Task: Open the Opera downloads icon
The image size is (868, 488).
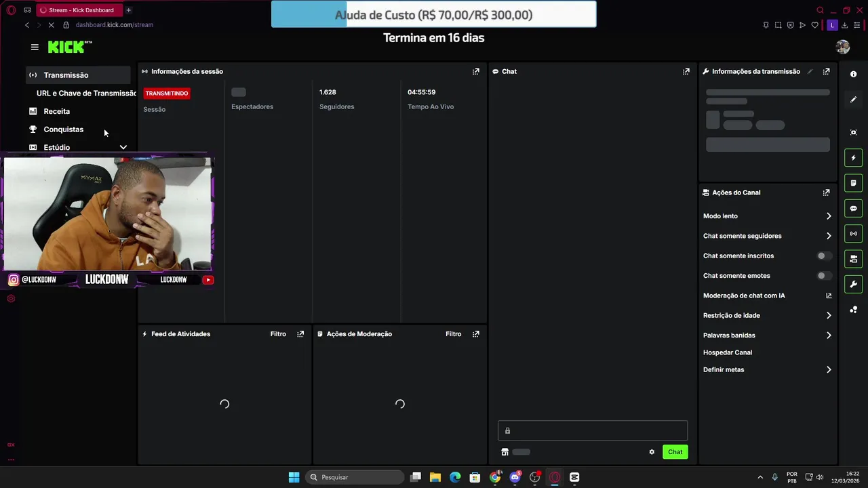Action: tap(845, 25)
